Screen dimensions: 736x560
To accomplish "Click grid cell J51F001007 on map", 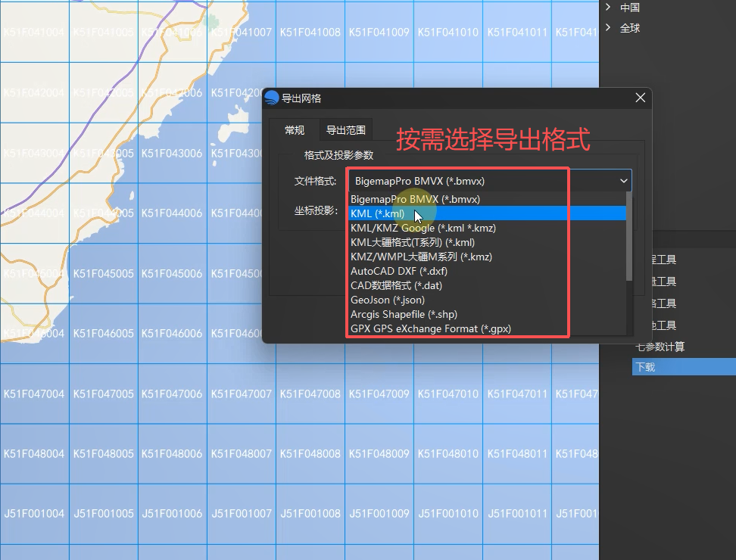I will pyautogui.click(x=242, y=514).
